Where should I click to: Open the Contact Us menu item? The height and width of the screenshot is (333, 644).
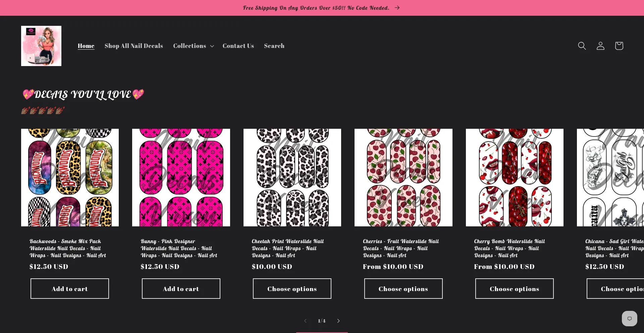[238, 46]
